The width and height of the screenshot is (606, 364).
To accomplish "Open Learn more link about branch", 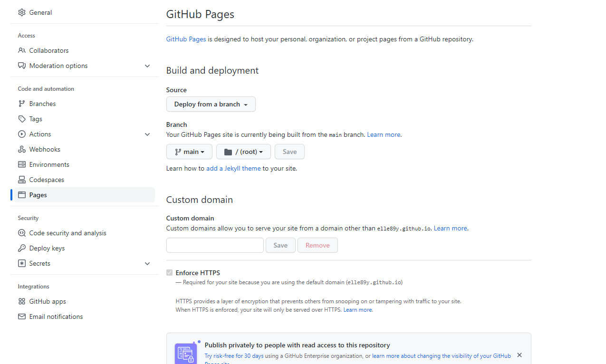I will (x=384, y=134).
